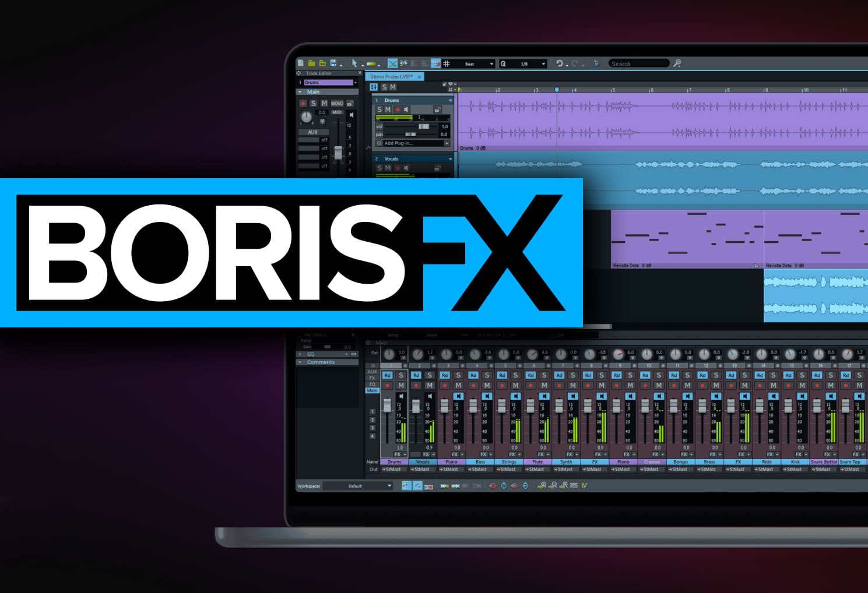Solo the Drums track in arranger

coord(379,110)
